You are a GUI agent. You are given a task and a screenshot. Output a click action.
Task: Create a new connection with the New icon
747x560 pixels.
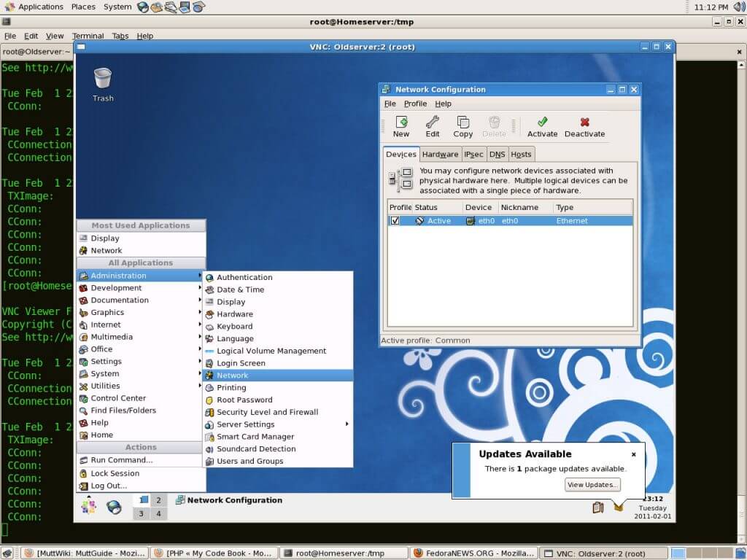point(400,125)
